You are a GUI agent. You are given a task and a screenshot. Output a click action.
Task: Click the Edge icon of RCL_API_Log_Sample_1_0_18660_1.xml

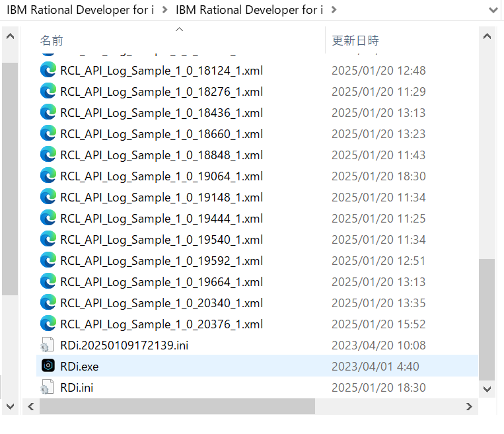[x=48, y=133]
